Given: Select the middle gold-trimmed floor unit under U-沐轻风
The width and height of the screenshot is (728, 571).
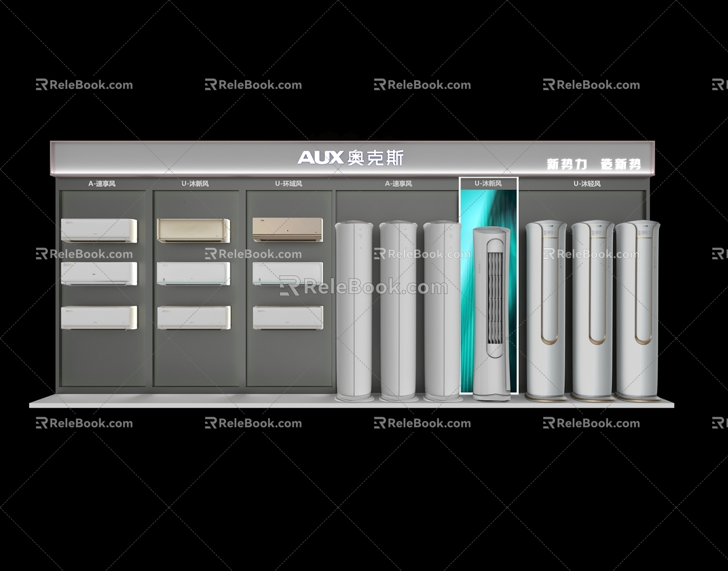Looking at the screenshot, I should [x=593, y=310].
